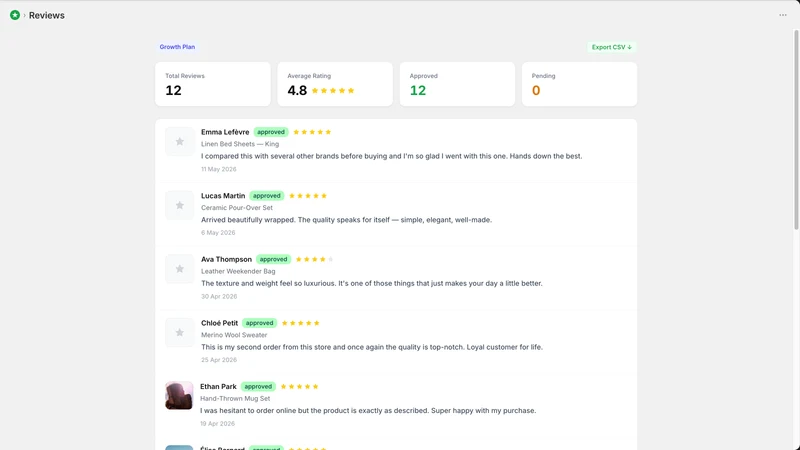800x450 pixels.
Task: Click review text starting 'The texture and weight'
Action: (371, 284)
